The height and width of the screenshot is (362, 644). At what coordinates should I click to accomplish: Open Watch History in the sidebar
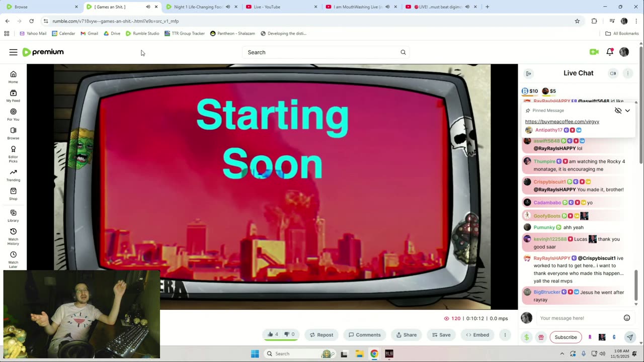[13, 236]
